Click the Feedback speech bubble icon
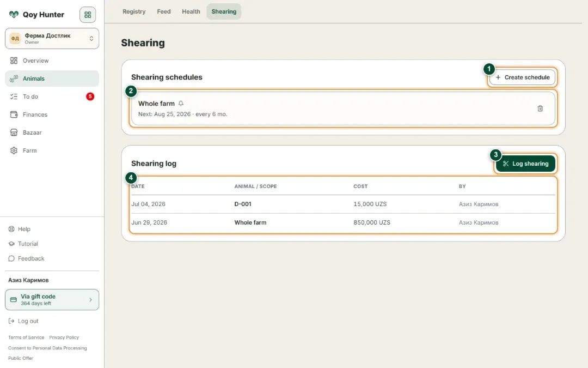588x368 pixels. tap(11, 258)
